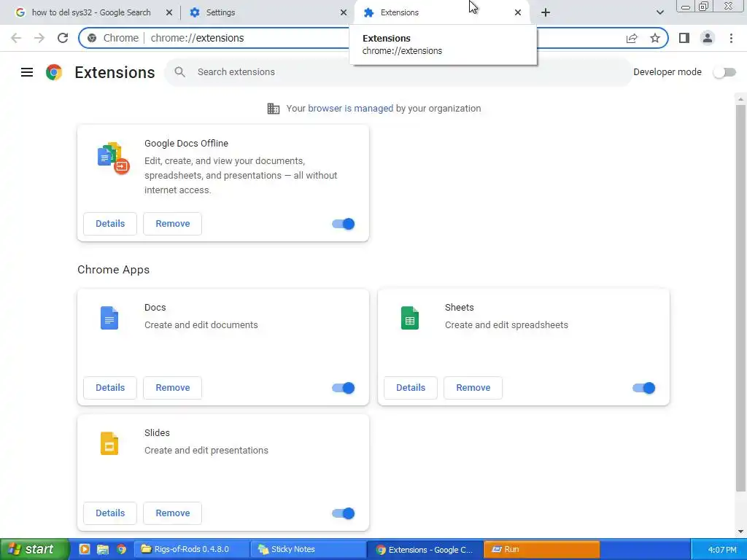Viewport: 747px width, 560px height.
Task: Open Details for the Docs app
Action: click(110, 388)
